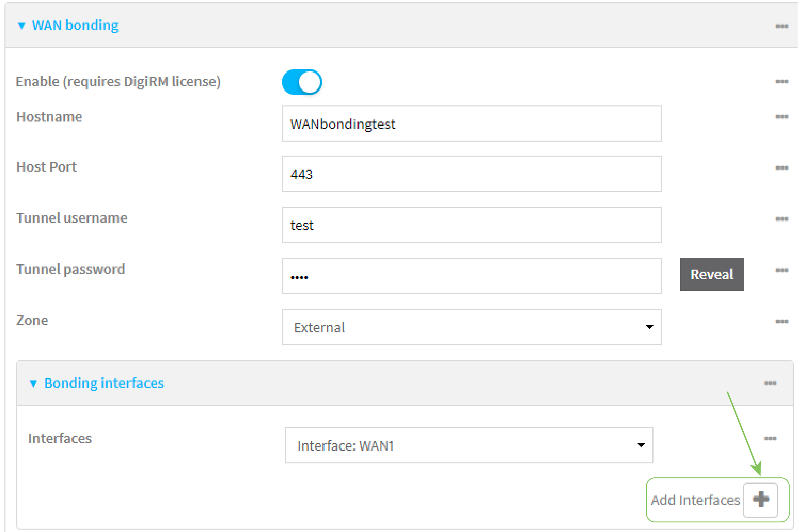Click the Reveal password button

point(712,274)
